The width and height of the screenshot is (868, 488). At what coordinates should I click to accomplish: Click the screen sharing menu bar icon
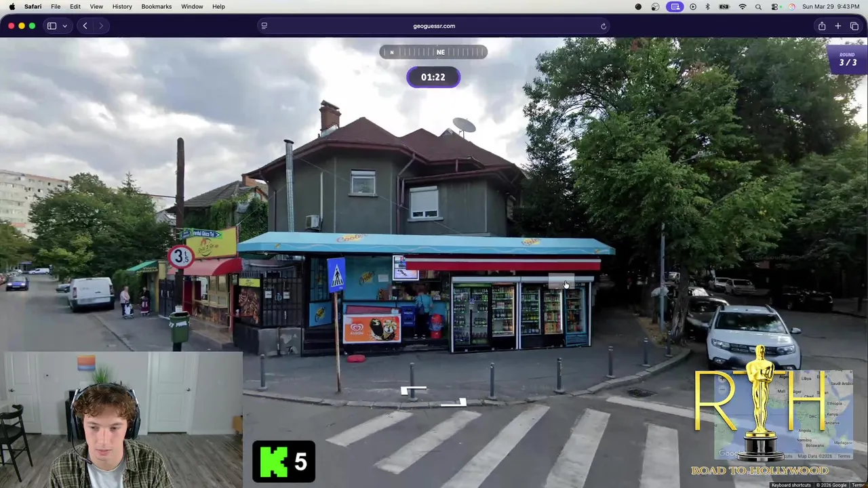(674, 7)
